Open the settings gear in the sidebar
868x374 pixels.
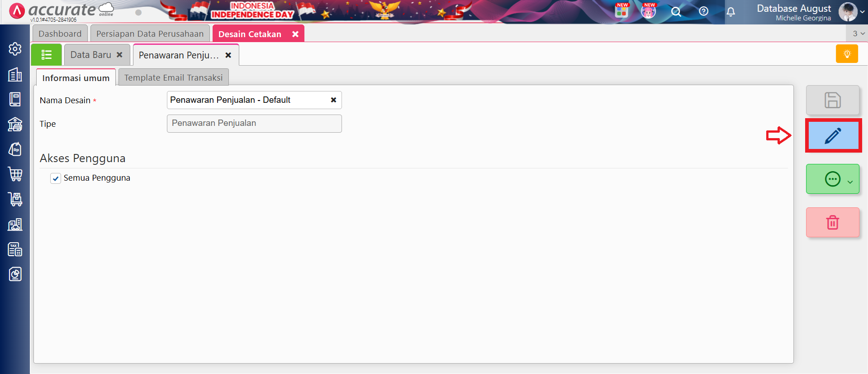[15, 49]
